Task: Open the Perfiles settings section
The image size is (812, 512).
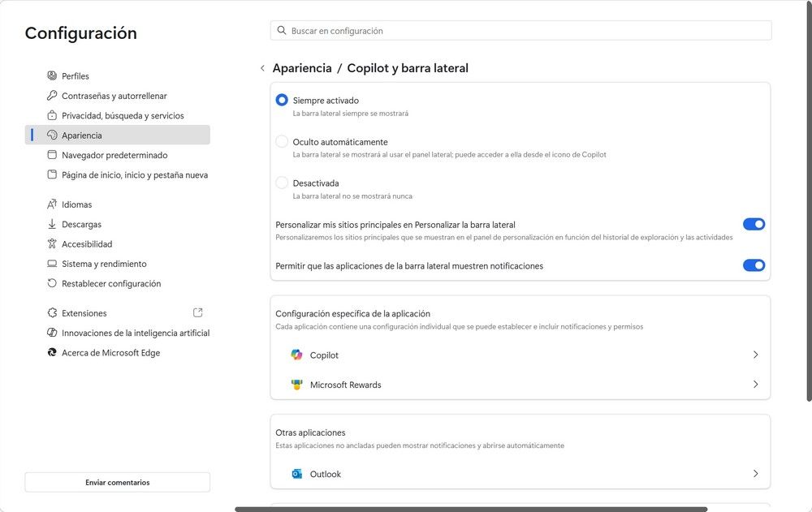Action: (x=77, y=75)
